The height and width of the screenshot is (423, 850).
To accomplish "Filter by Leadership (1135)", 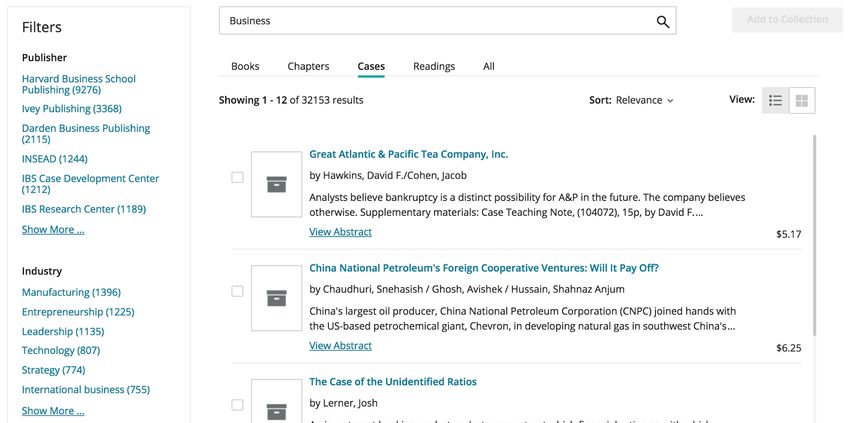I will pyautogui.click(x=63, y=331).
